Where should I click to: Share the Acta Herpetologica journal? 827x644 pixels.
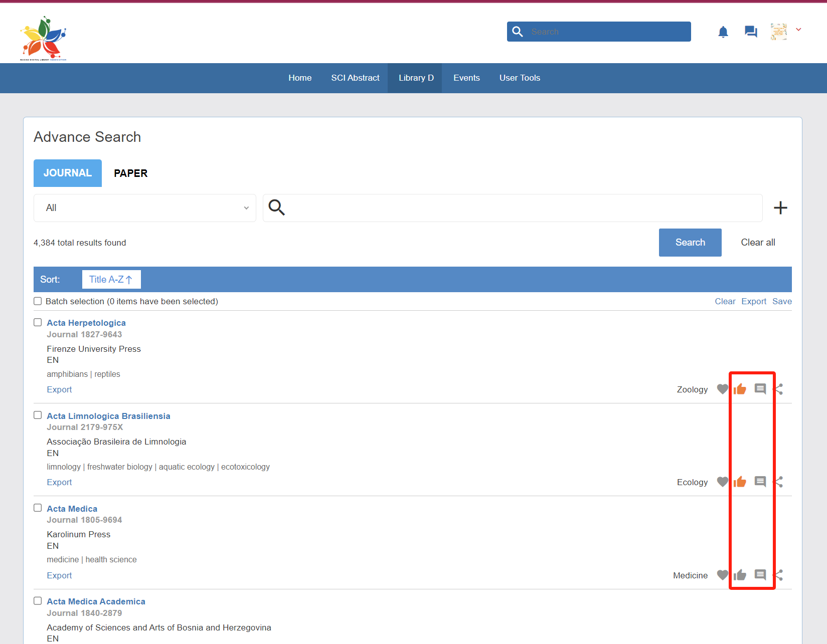[x=779, y=389]
